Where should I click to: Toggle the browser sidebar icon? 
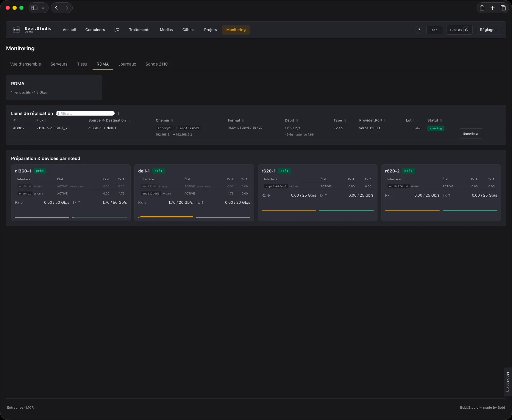(35, 8)
